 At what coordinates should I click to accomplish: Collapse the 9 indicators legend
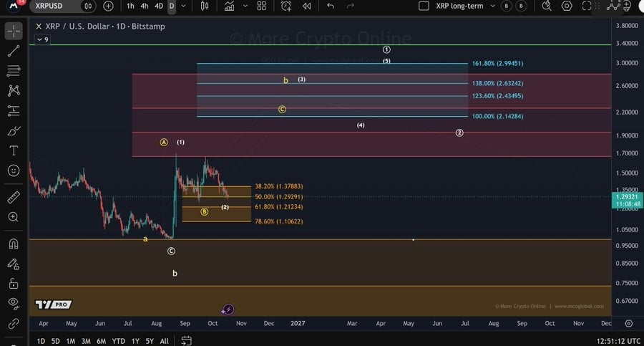click(43, 39)
